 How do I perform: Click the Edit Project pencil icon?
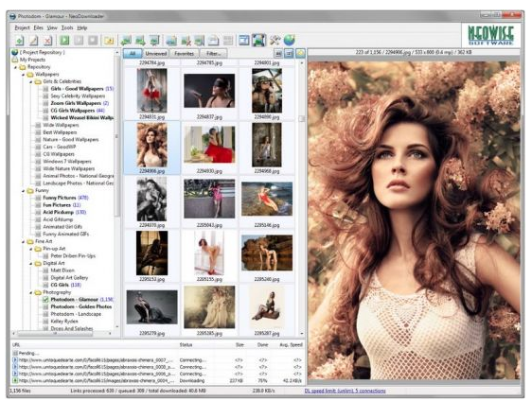tap(33, 41)
